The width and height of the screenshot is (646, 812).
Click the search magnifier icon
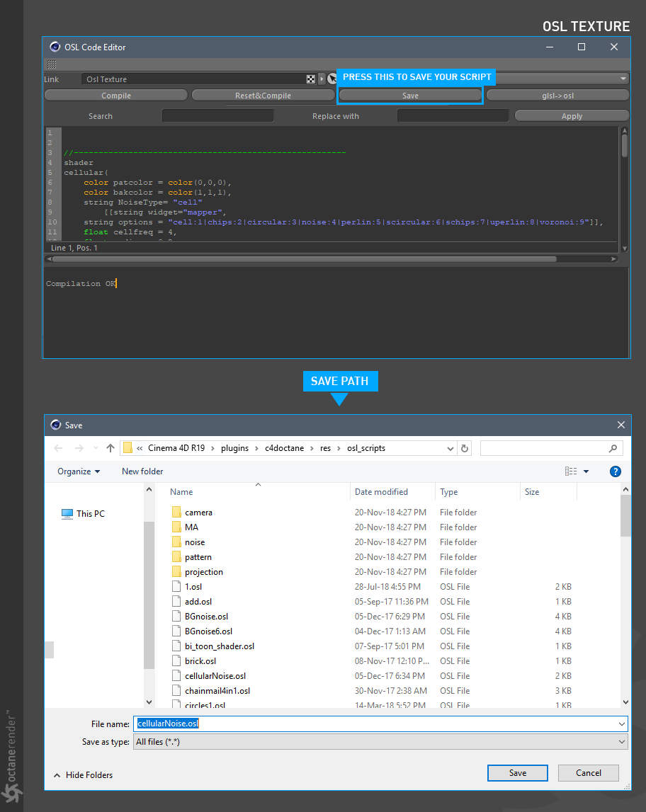point(613,448)
